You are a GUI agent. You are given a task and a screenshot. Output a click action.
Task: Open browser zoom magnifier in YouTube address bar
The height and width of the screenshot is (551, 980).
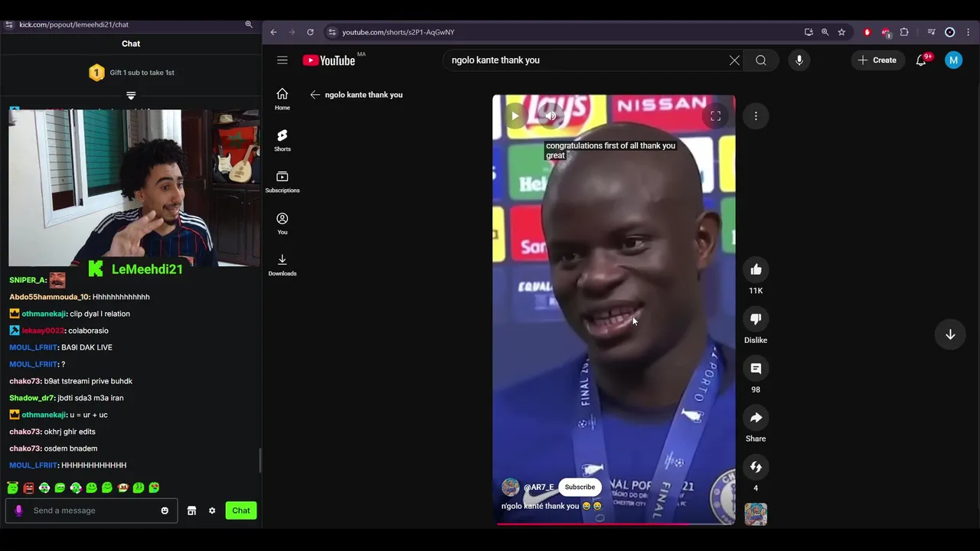825,32
